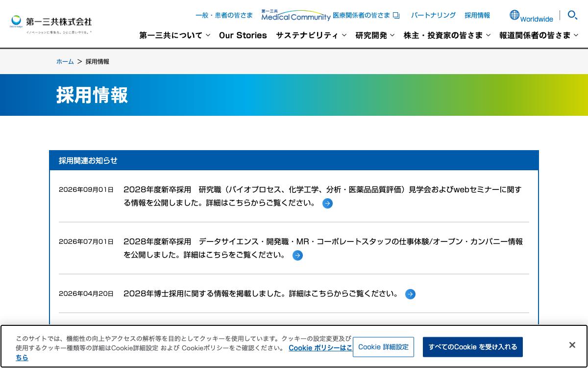Open 採用情報 top navigation link
The height and width of the screenshot is (368, 588).
pyautogui.click(x=477, y=15)
